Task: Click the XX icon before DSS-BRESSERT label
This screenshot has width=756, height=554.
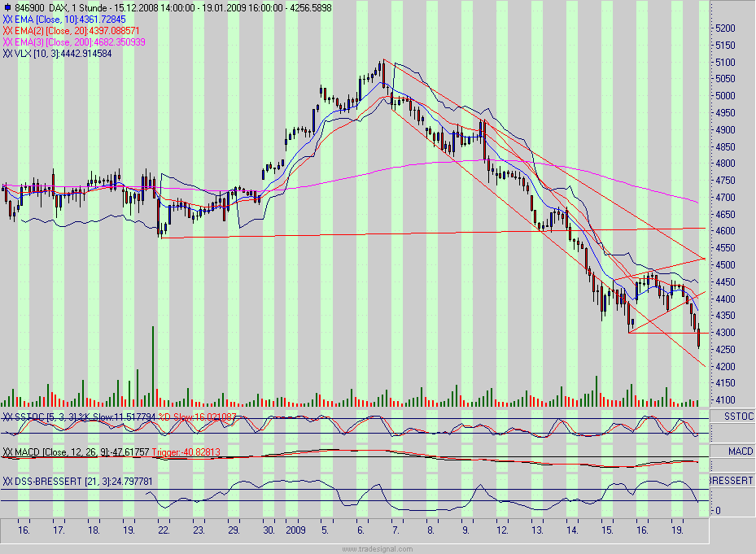Action: tap(7, 478)
